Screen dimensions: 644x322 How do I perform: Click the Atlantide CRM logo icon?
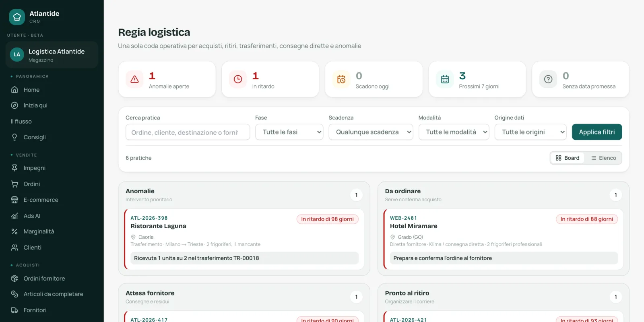[17, 17]
